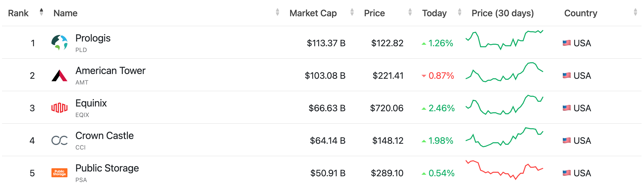Click the orange Public Storage logo

pos(59,173)
